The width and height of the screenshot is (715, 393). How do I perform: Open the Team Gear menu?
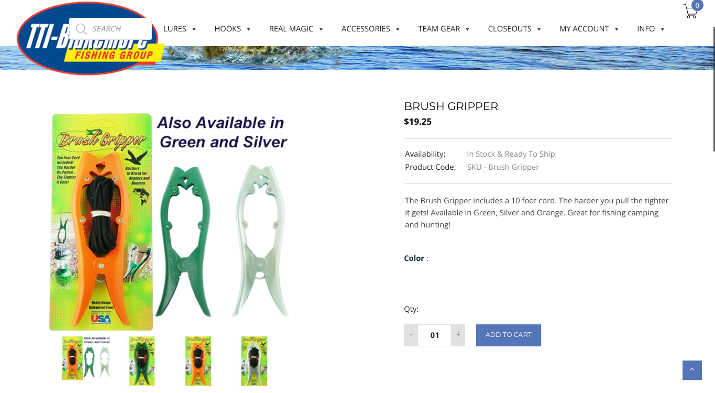[443, 29]
